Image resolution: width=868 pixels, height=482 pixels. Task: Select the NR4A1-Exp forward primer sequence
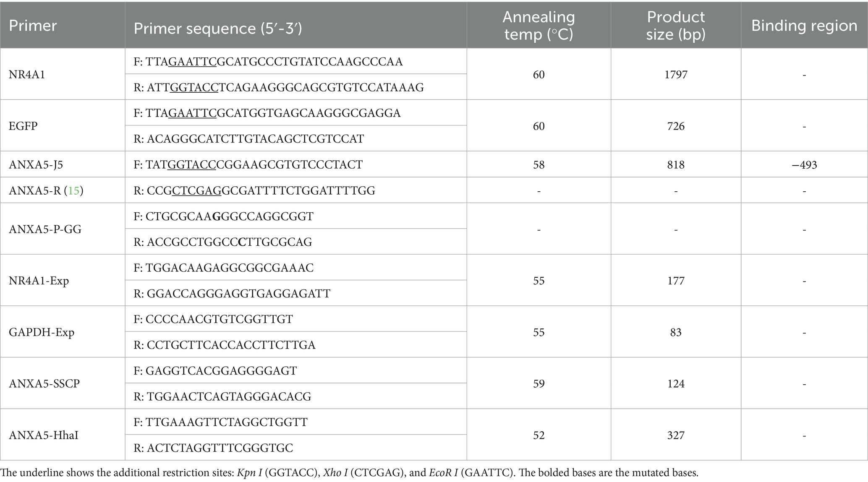(x=224, y=268)
